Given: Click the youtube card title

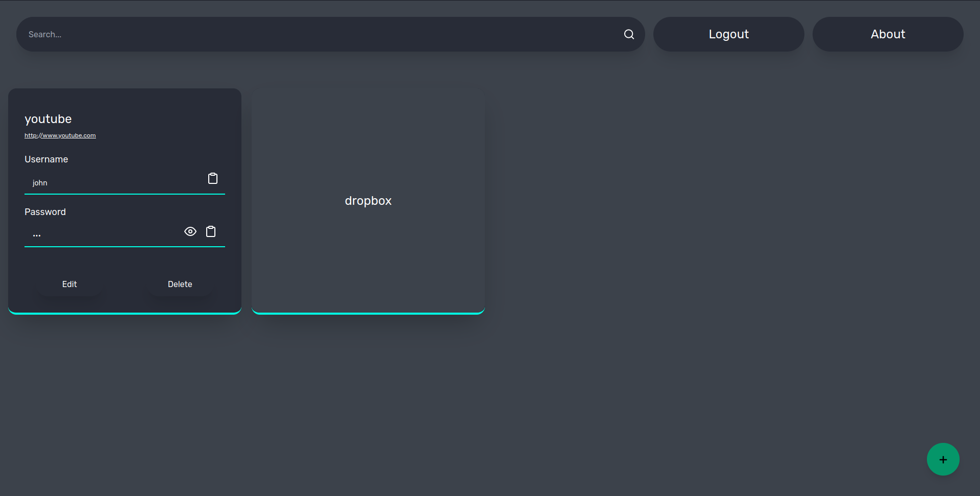Looking at the screenshot, I should tap(48, 119).
